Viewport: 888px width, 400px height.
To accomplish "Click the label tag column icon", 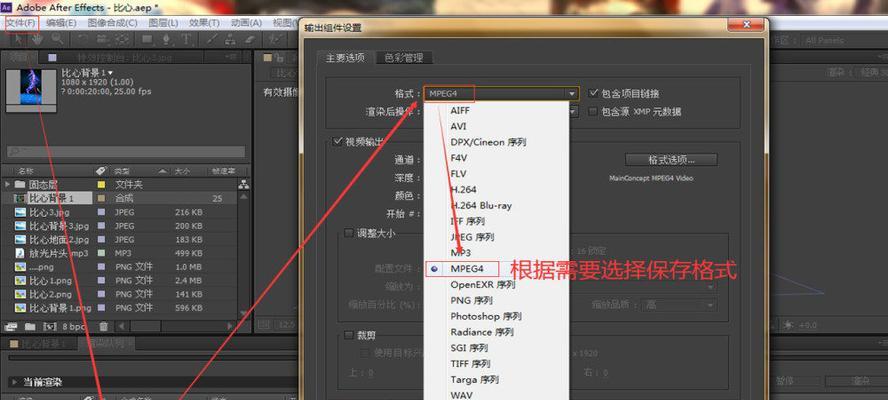I will [101, 171].
